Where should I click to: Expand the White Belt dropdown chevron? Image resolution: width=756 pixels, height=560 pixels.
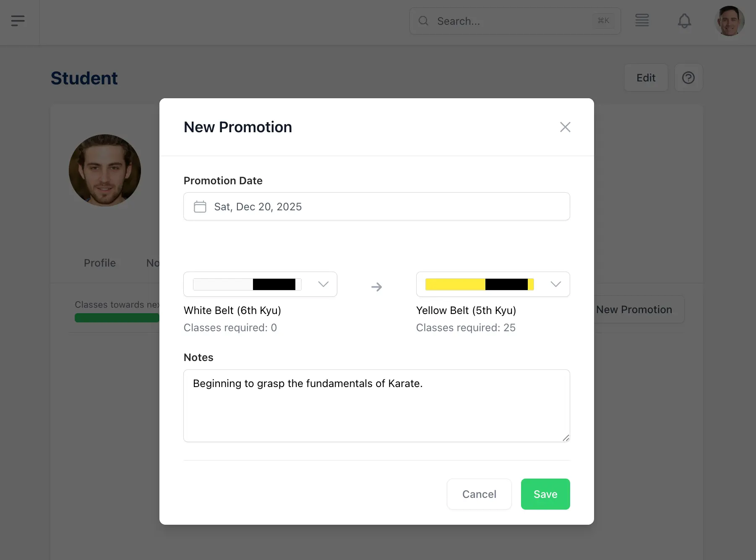(x=323, y=284)
